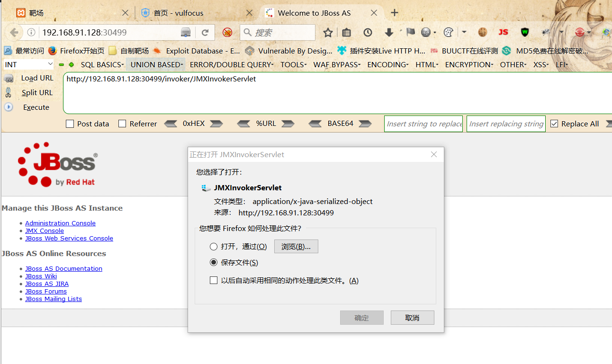Close the JMXInvokerServlet download dialog
The width and height of the screenshot is (612, 364).
434,154
